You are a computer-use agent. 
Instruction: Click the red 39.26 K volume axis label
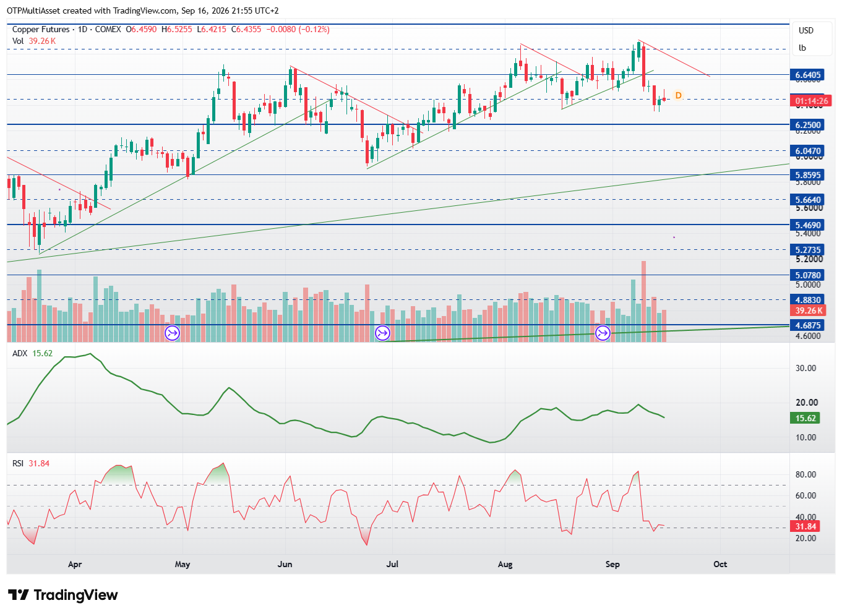809,310
